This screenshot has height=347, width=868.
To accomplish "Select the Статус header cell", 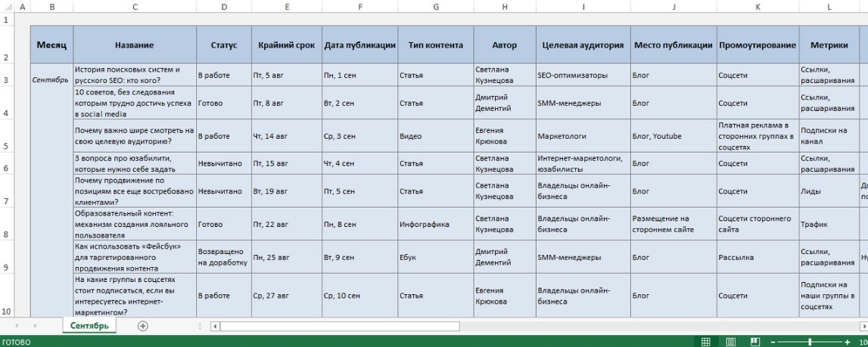I will [223, 45].
